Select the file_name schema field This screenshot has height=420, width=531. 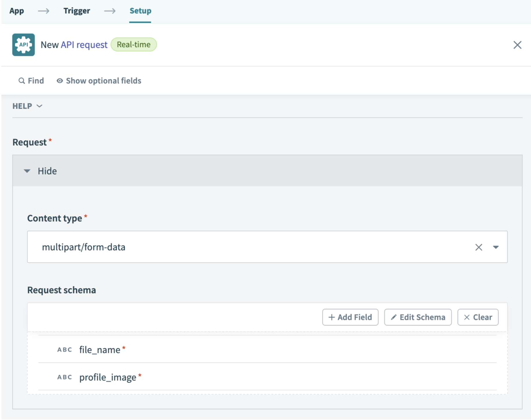[x=100, y=350]
